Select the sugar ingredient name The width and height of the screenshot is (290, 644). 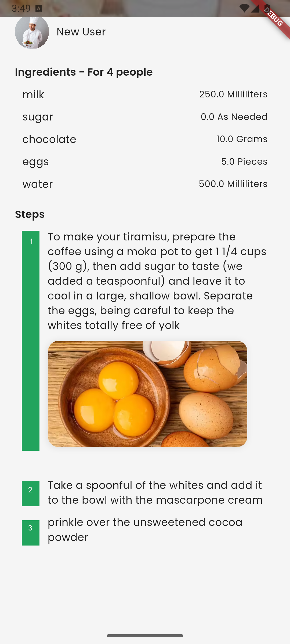38,117
